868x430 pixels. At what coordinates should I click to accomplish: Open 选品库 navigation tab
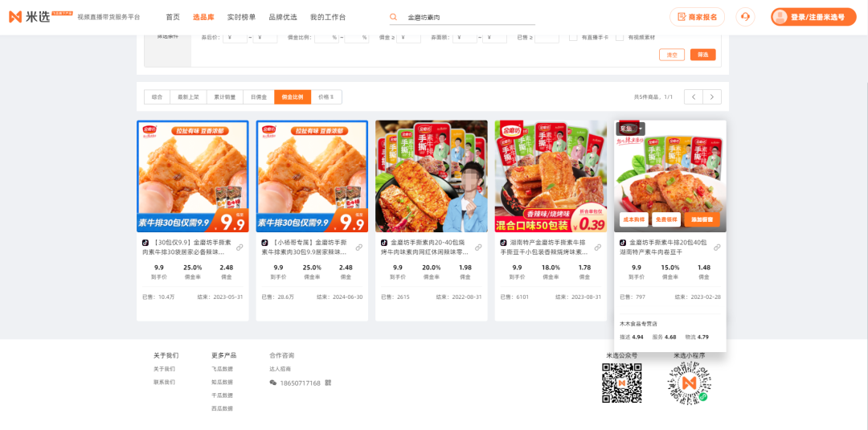(x=203, y=17)
